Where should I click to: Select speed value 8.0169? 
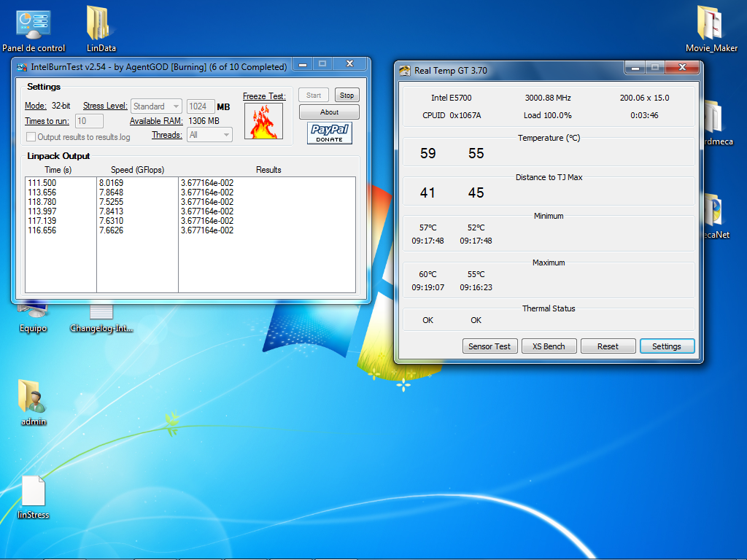[111, 183]
